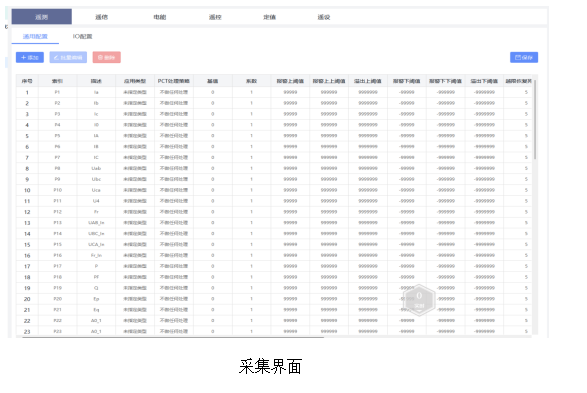Select the 通用配置 sub-tab

[35, 36]
